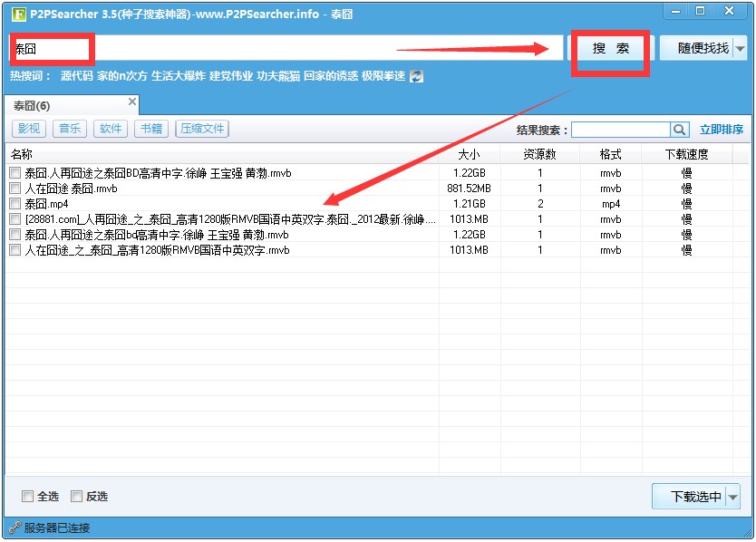Enable the 反选 (Invert Selection) checkbox
The height and width of the screenshot is (542, 756).
(x=77, y=496)
